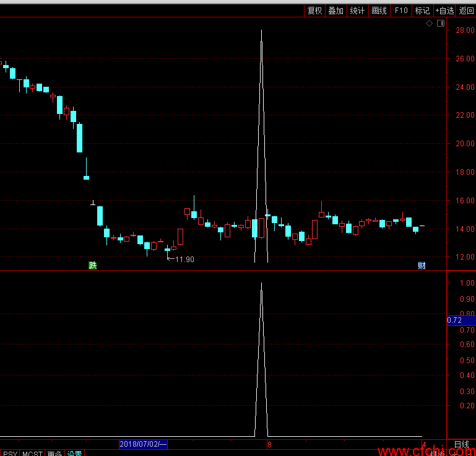Click the 2018/07/02 date label
Image resolution: width=476 pixels, height=456 pixels.
tap(143, 444)
